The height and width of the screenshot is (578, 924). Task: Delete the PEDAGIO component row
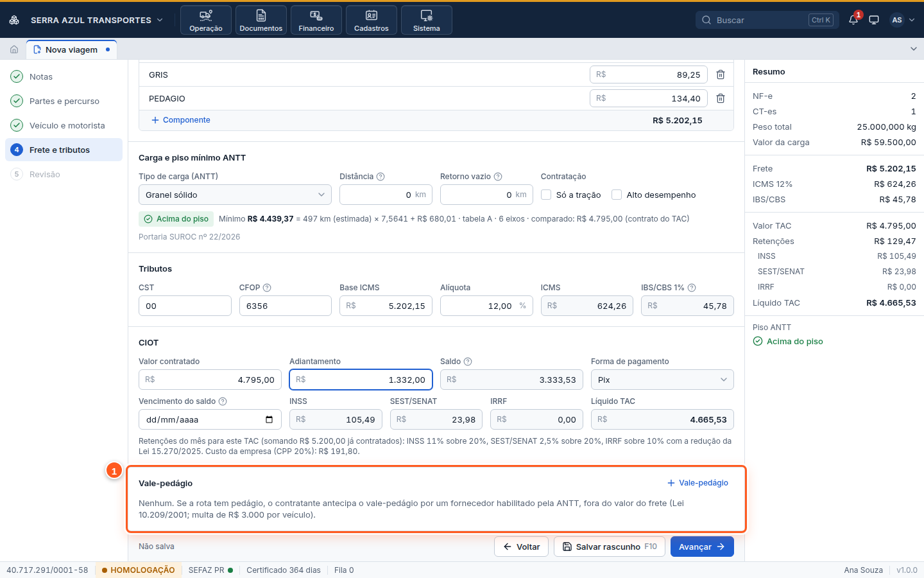[721, 98]
